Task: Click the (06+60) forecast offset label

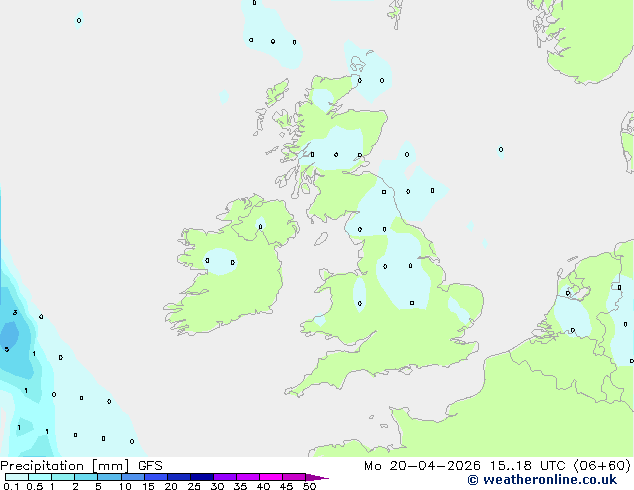Action: point(602,466)
